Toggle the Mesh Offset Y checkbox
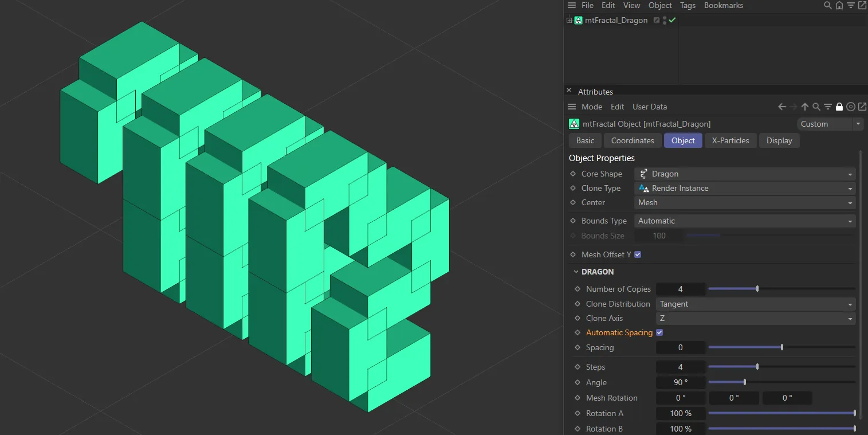 click(638, 254)
